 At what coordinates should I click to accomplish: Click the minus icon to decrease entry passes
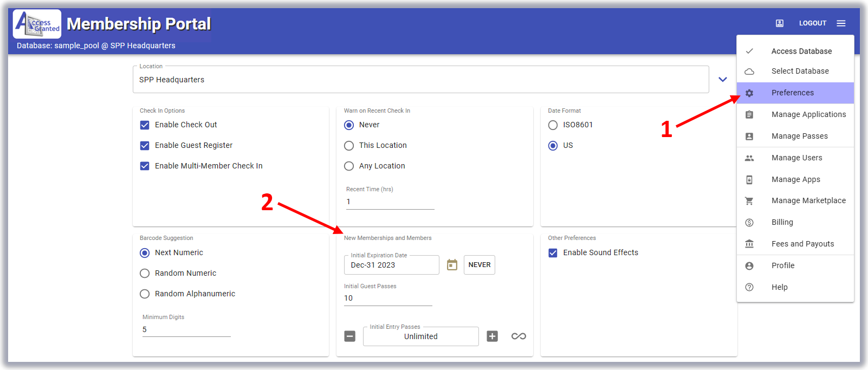pyautogui.click(x=350, y=336)
